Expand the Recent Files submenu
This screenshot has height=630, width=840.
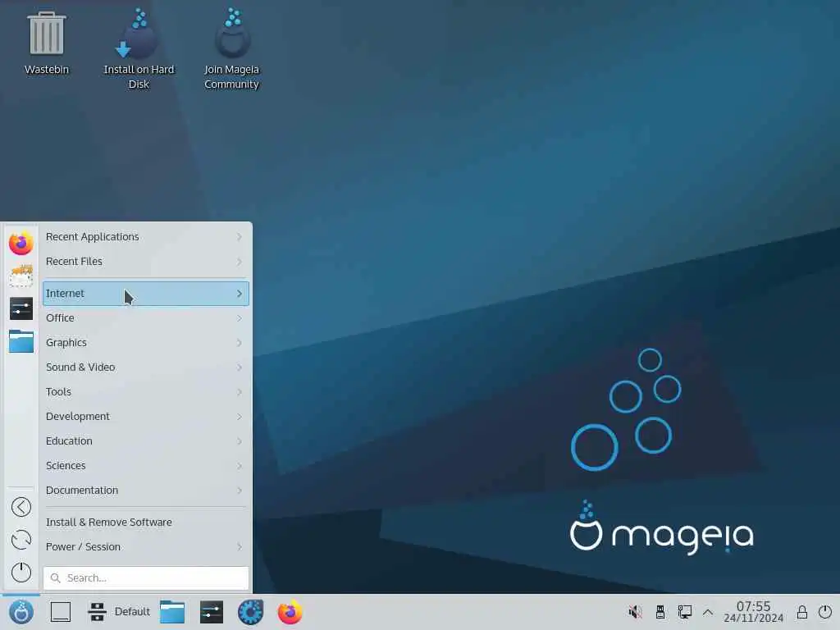point(146,262)
